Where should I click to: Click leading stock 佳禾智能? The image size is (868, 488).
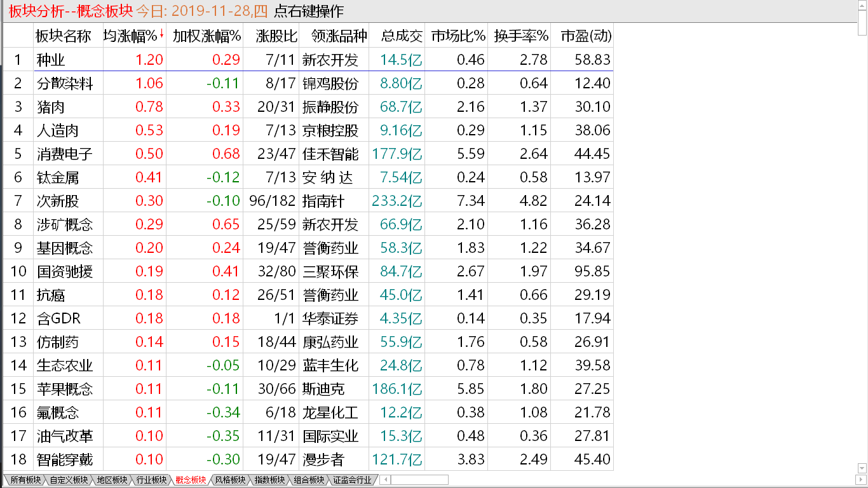[330, 154]
